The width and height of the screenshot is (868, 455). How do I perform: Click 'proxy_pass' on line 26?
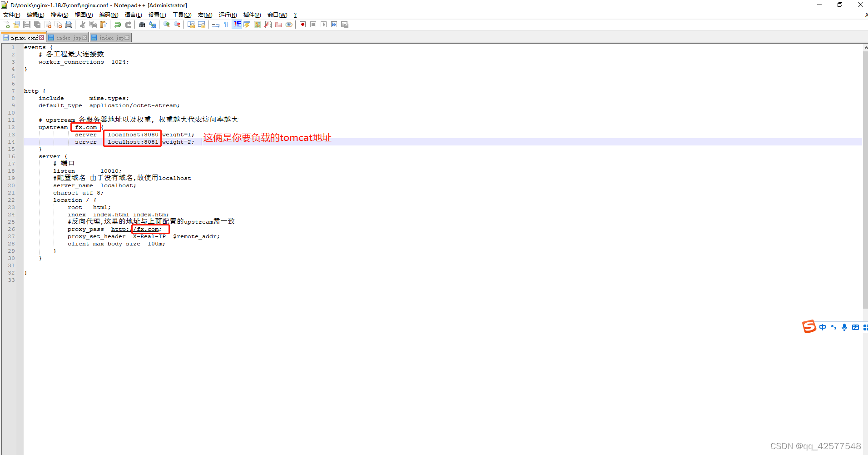[x=86, y=229]
